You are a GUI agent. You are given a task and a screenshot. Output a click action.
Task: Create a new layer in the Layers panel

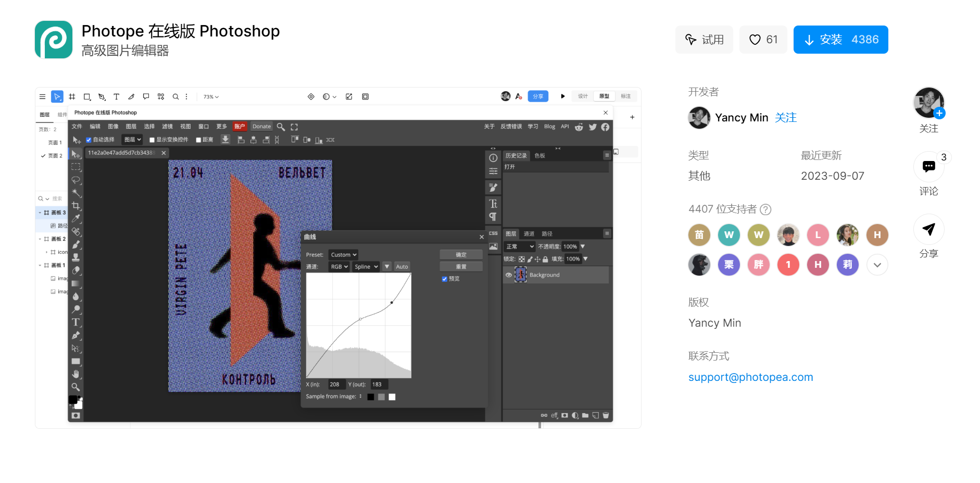[595, 415]
